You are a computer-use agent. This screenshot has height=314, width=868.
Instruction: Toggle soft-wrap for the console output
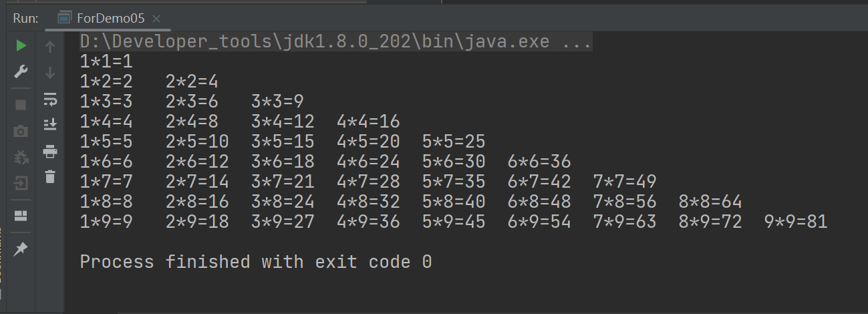[50, 99]
